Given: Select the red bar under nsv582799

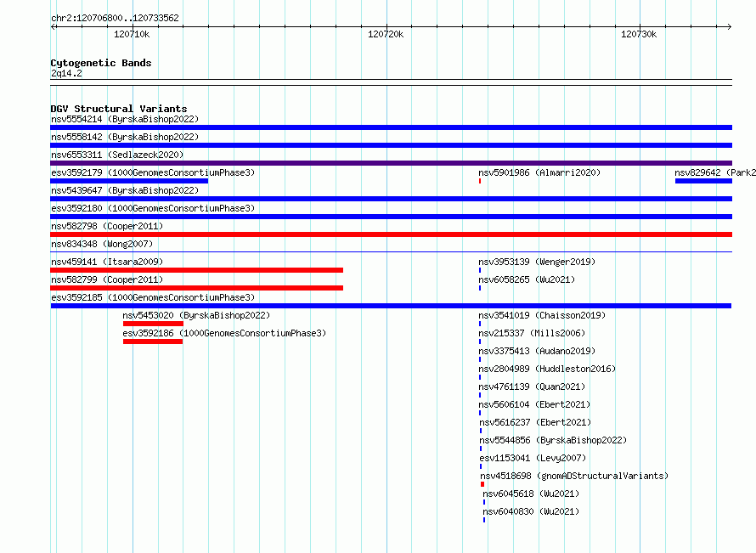Looking at the screenshot, I should coord(197,288).
